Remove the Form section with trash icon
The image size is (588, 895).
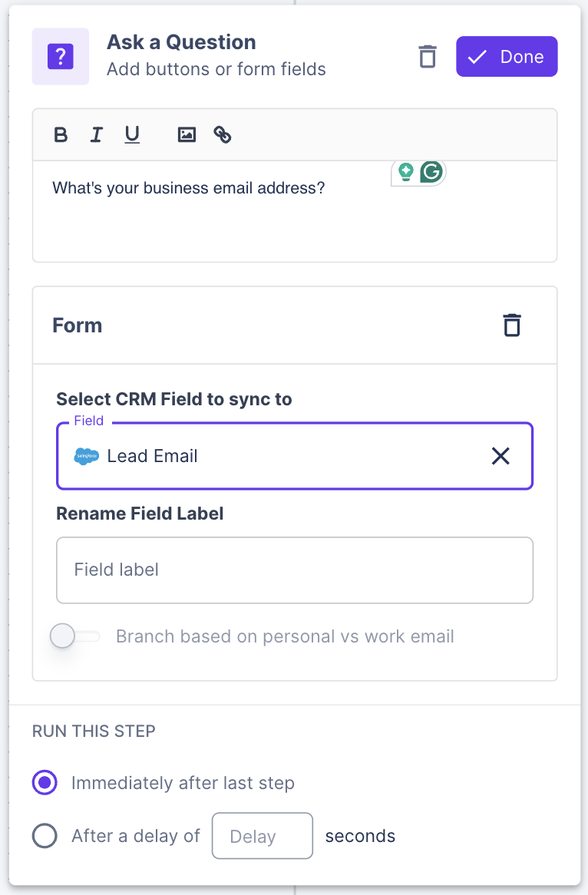tap(512, 325)
